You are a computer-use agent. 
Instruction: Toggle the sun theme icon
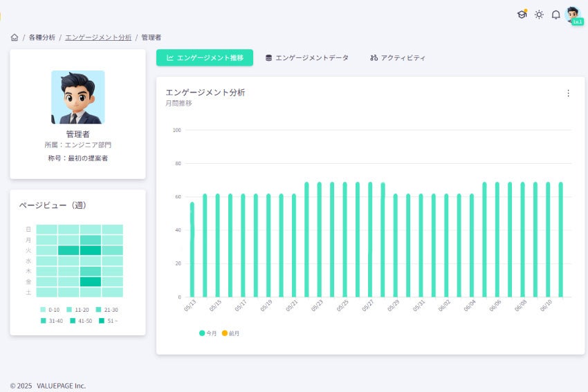(x=539, y=15)
